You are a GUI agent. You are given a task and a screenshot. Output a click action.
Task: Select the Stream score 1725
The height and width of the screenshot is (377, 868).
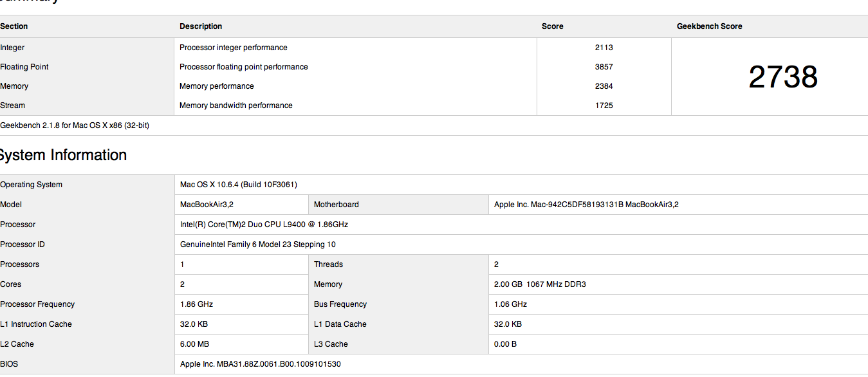(604, 106)
